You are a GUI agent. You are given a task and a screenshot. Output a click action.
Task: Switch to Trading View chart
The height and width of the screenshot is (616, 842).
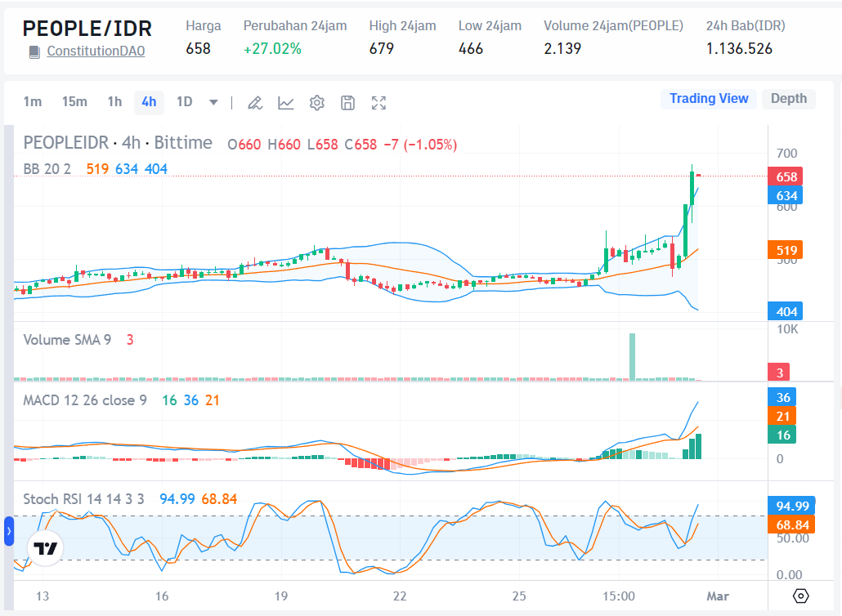(x=709, y=99)
